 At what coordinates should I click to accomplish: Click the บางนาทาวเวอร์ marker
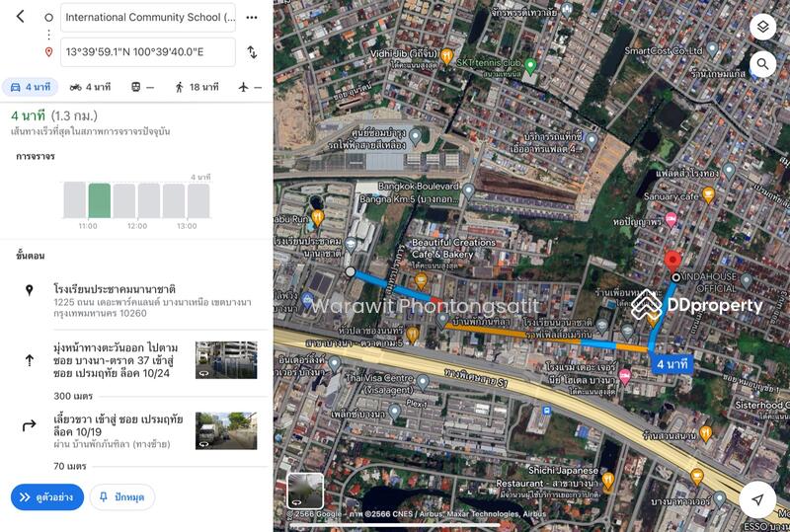point(720,498)
